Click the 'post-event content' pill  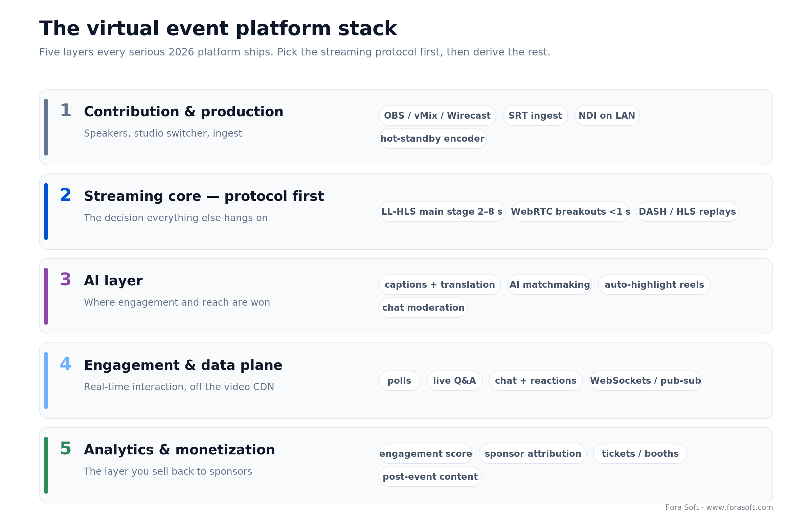pyautogui.click(x=430, y=477)
